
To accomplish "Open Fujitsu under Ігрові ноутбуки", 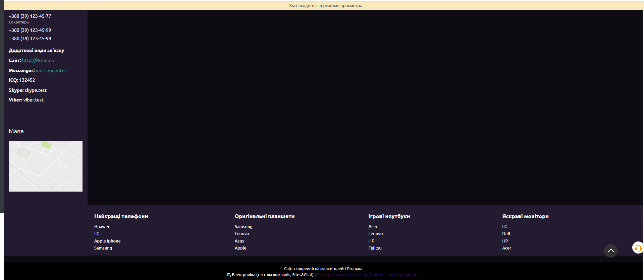I will tap(375, 248).
